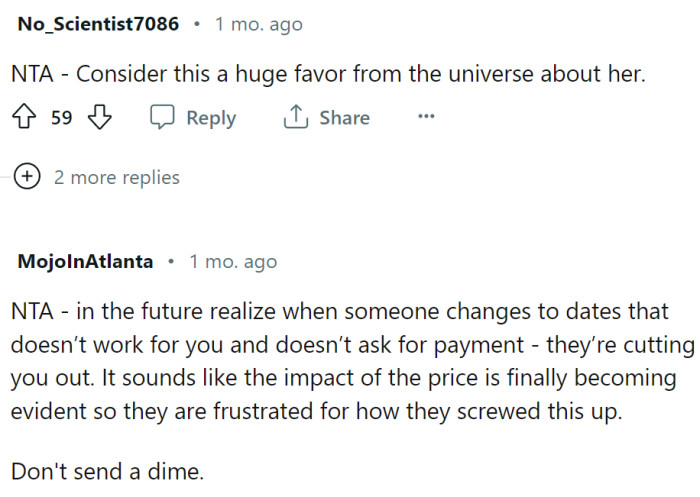Click the vote count of 59
The height and width of the screenshot is (497, 700).
(62, 118)
